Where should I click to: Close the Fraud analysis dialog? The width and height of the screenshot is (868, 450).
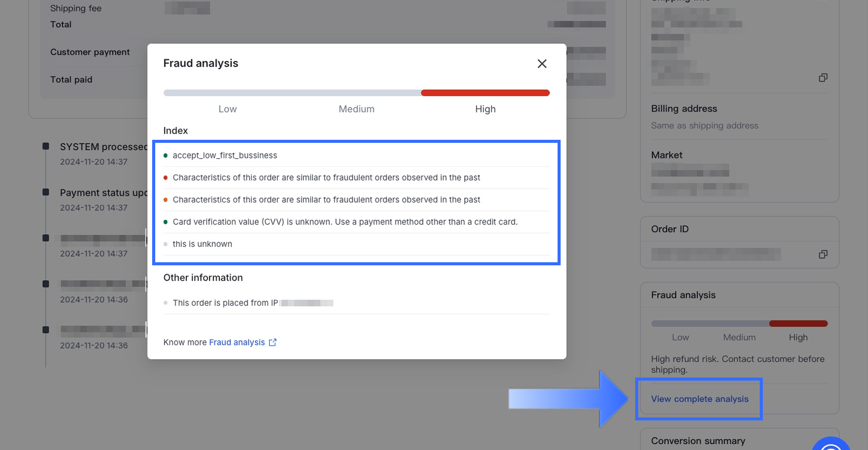point(542,64)
